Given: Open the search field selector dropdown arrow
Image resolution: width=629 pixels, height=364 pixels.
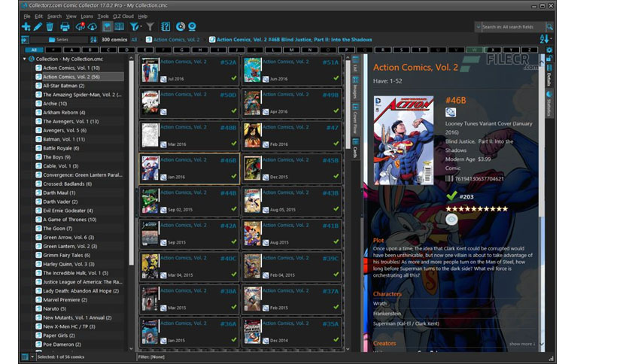Looking at the screenshot, I should click(x=479, y=27).
